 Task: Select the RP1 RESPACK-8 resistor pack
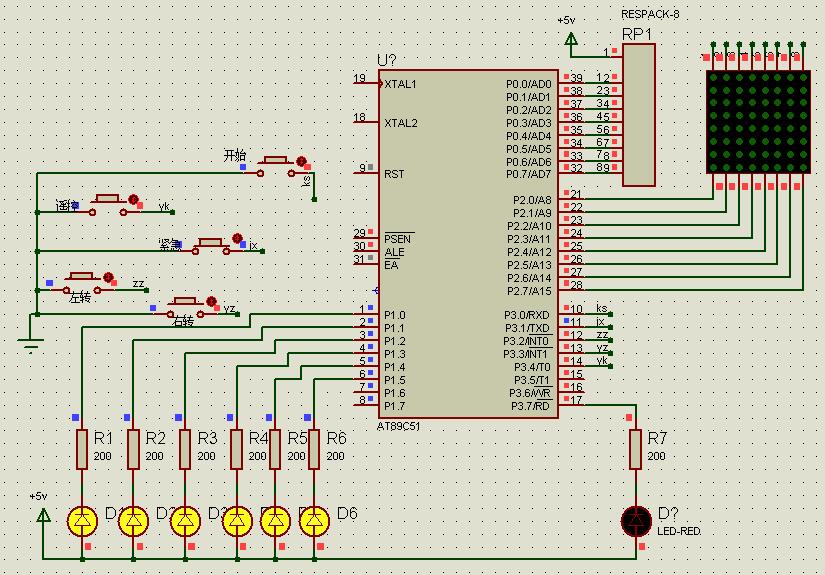coord(638,115)
